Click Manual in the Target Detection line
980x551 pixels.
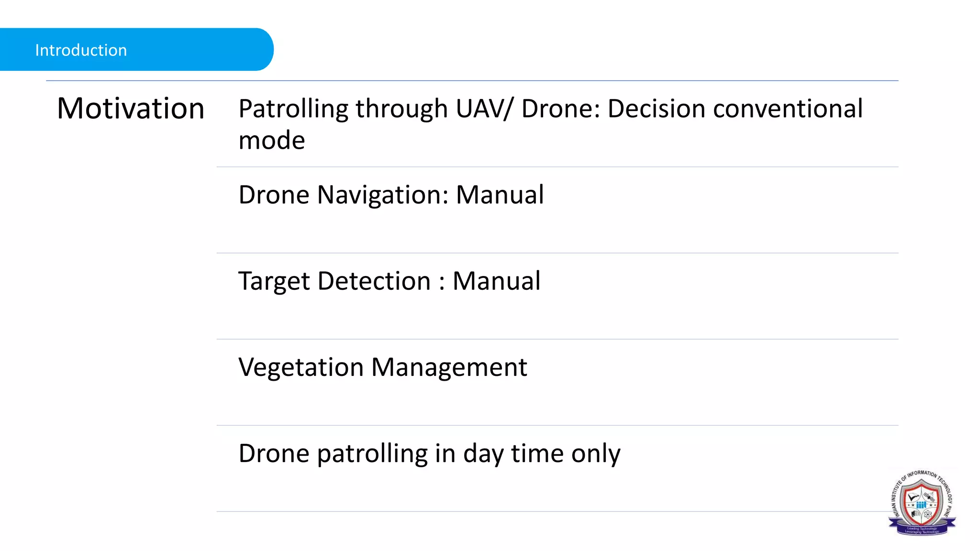(496, 281)
